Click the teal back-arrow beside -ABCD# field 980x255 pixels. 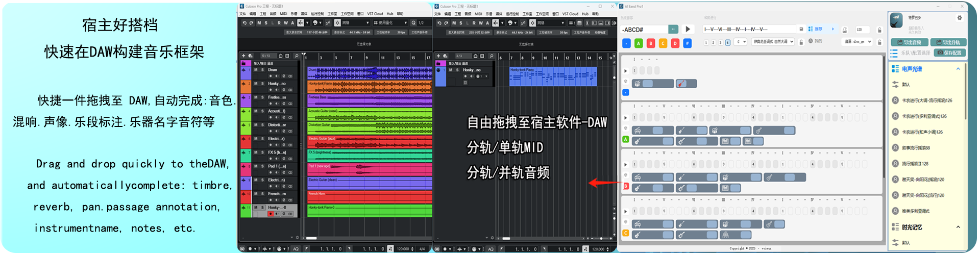673,29
